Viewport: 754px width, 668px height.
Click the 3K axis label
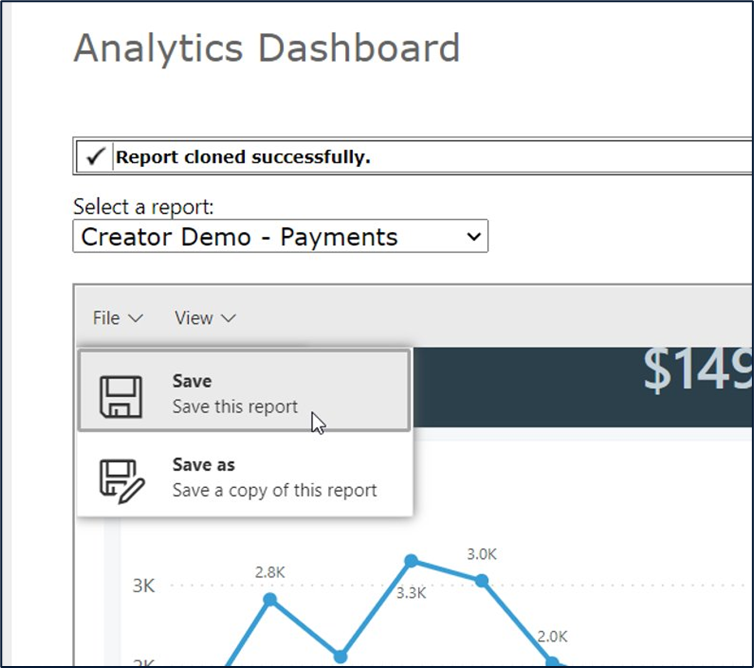pos(144,586)
